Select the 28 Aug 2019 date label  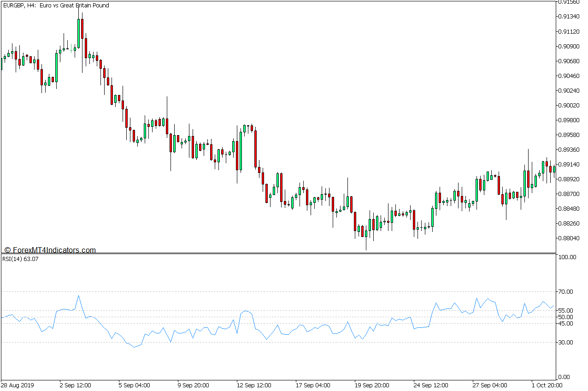pyautogui.click(x=17, y=385)
